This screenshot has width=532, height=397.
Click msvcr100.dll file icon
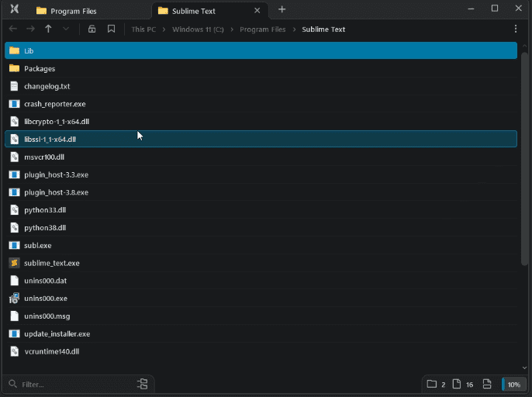[14, 157]
